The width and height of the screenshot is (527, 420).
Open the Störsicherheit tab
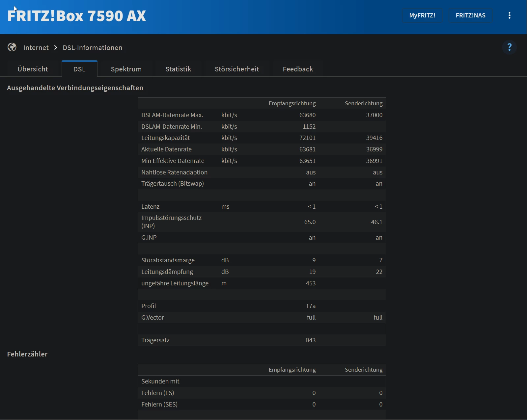(237, 69)
